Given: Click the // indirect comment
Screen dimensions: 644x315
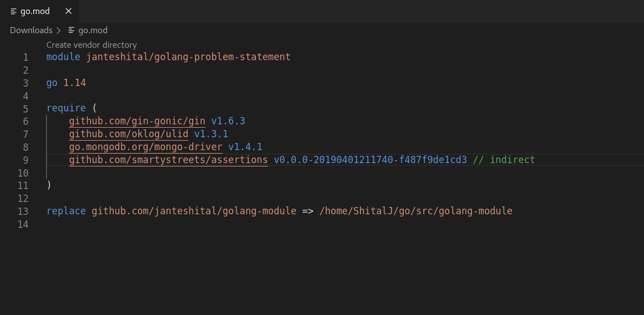Looking at the screenshot, I should click(x=504, y=160).
